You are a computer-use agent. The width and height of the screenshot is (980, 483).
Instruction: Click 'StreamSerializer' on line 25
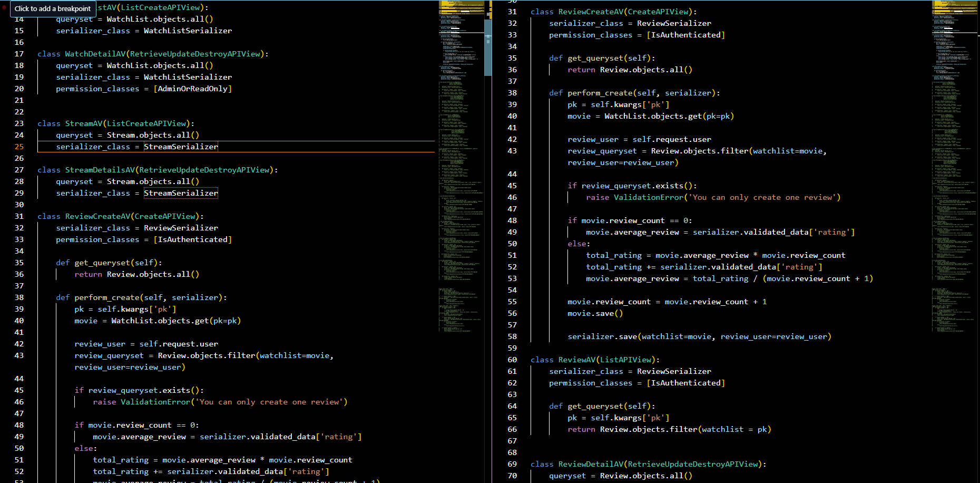[x=181, y=147]
